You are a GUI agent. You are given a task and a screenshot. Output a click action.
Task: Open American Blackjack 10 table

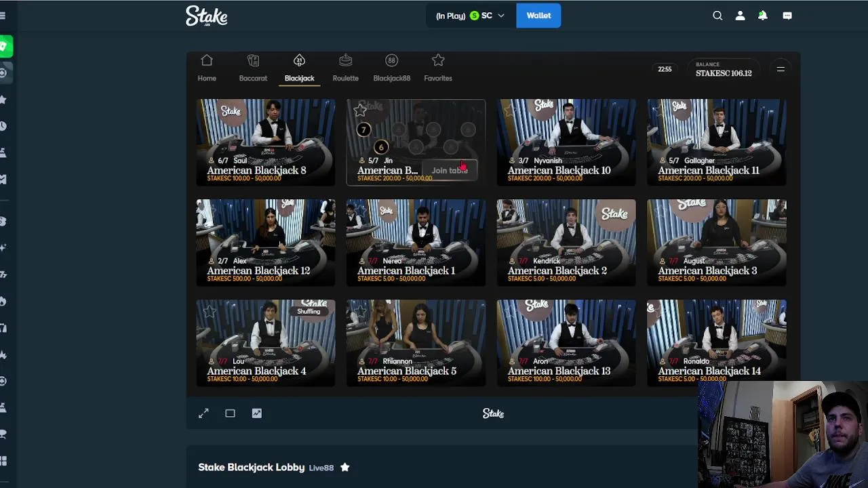(x=566, y=142)
